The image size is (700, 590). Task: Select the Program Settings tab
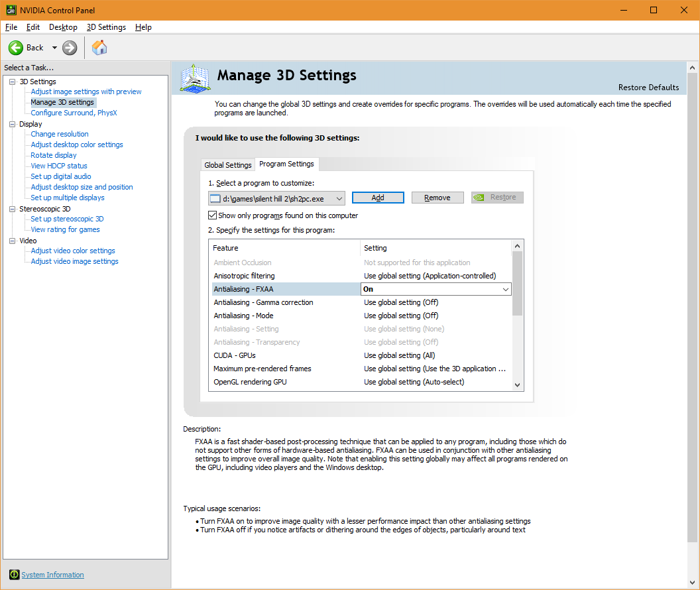click(x=286, y=164)
